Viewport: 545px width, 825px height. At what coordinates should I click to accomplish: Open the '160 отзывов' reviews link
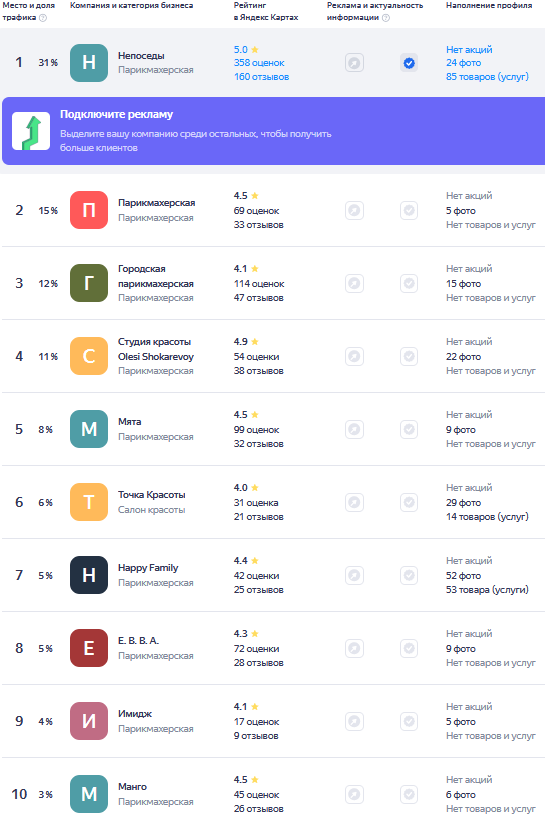pyautogui.click(x=261, y=77)
